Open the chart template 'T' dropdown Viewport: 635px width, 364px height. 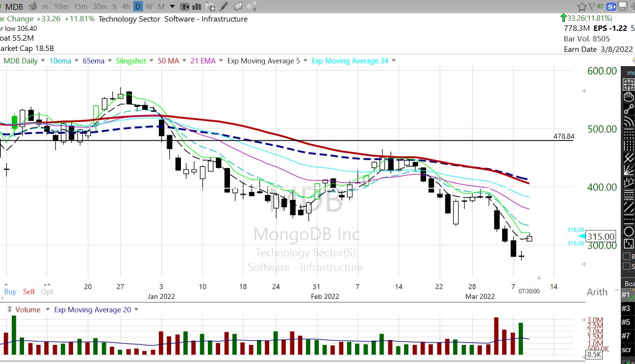[185, 7]
